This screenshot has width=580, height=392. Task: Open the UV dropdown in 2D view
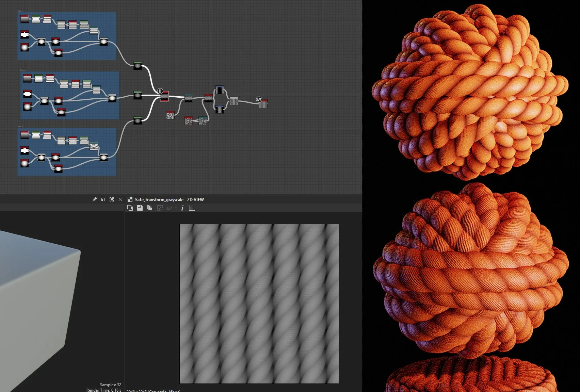point(172,208)
